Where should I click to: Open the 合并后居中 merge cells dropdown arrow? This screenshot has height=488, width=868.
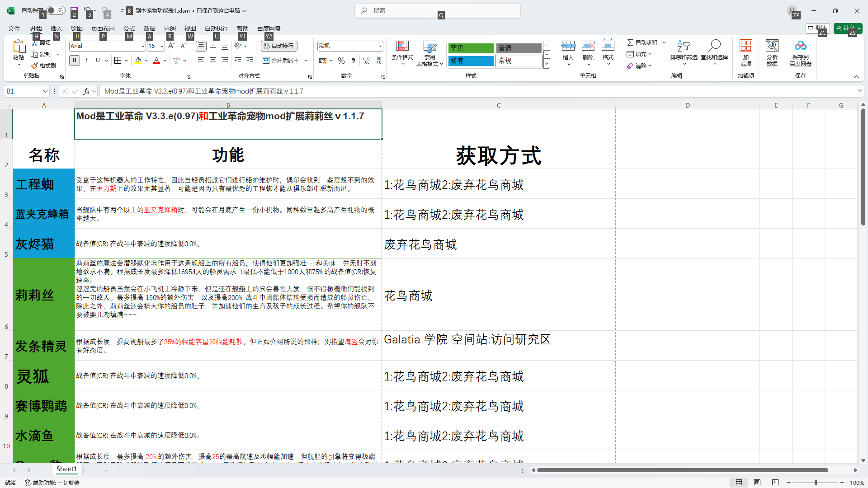pyautogui.click(x=306, y=60)
